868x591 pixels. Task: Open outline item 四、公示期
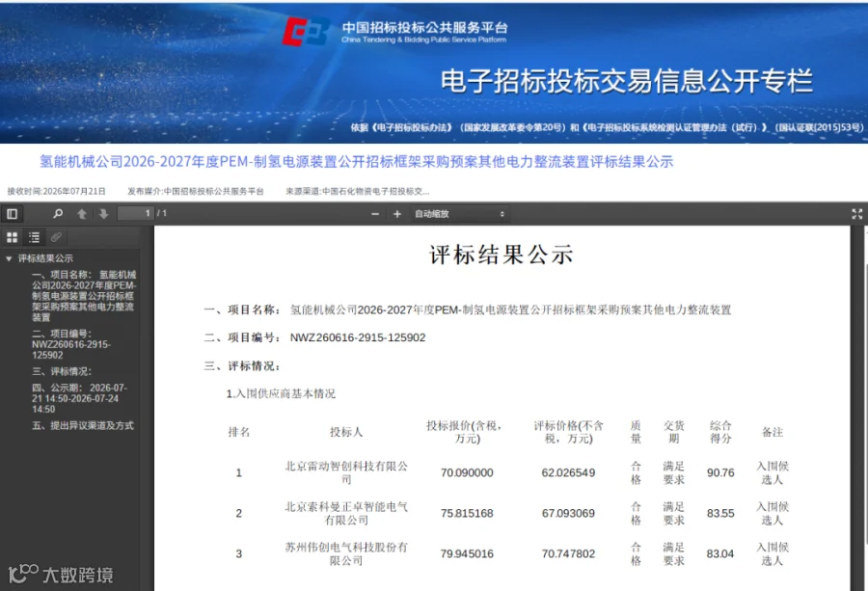pyautogui.click(x=79, y=398)
